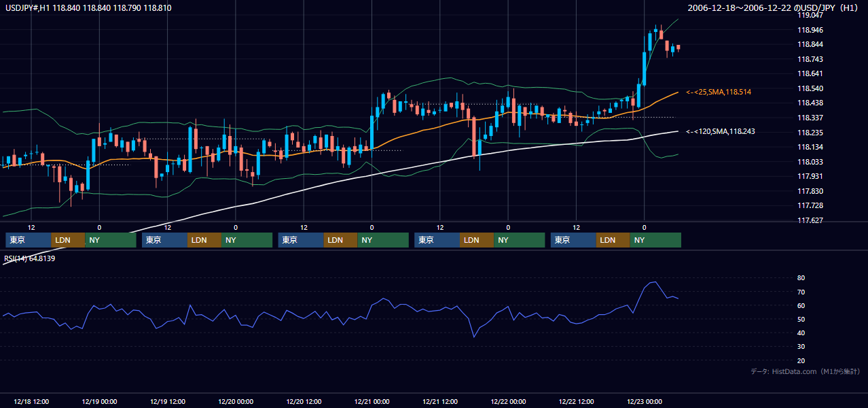
Task: Click the 12/21 00:00 time axis label
Action: pyautogui.click(x=372, y=401)
